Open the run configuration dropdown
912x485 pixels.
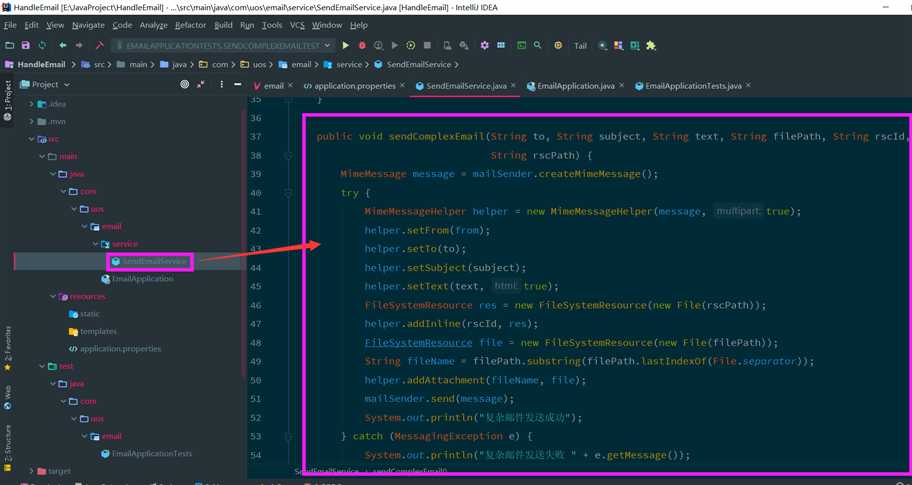click(x=223, y=45)
